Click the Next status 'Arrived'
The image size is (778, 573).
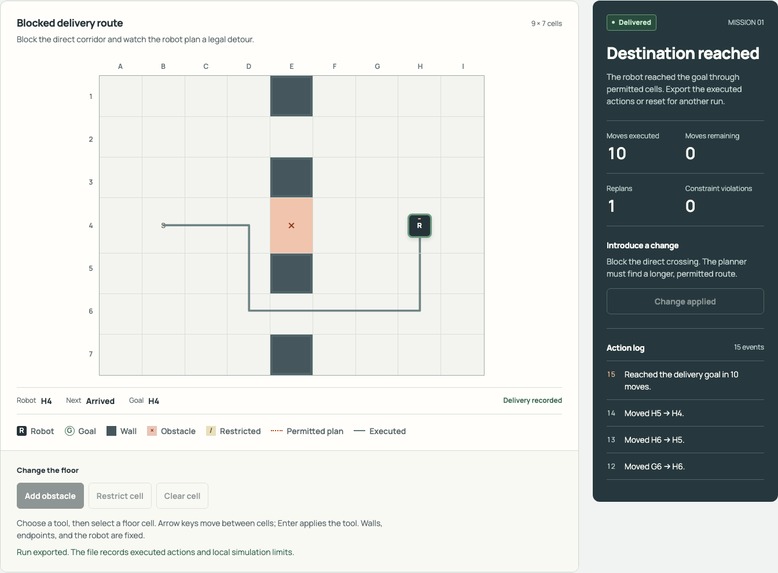[x=100, y=401]
